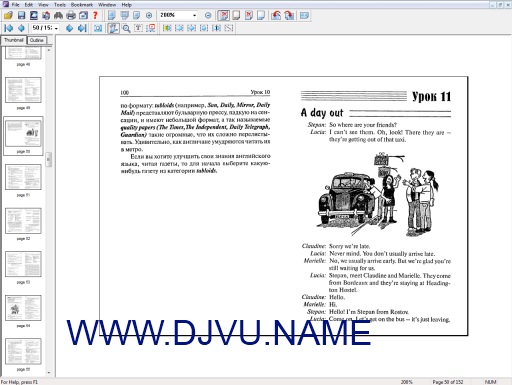Jump to the last page

coord(82,28)
